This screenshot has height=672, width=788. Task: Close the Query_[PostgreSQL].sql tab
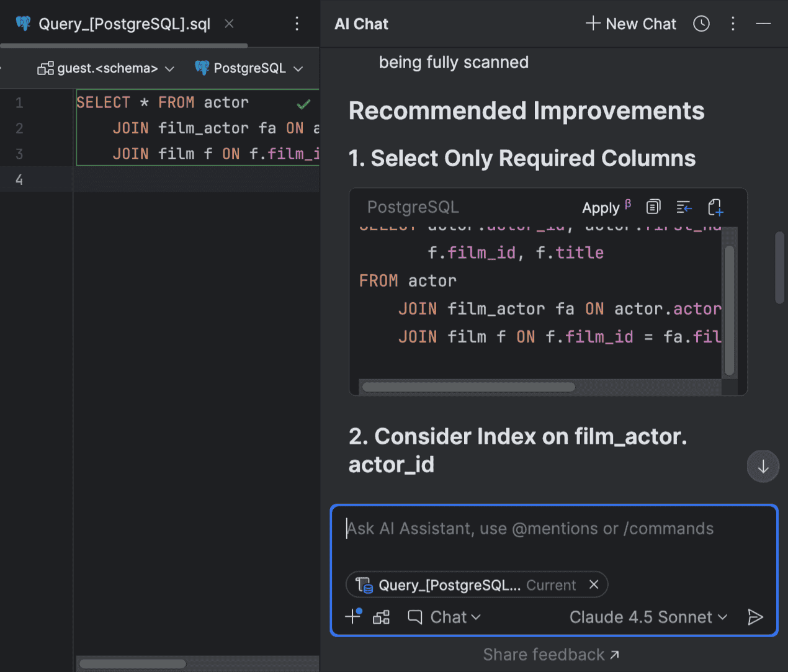click(x=229, y=24)
